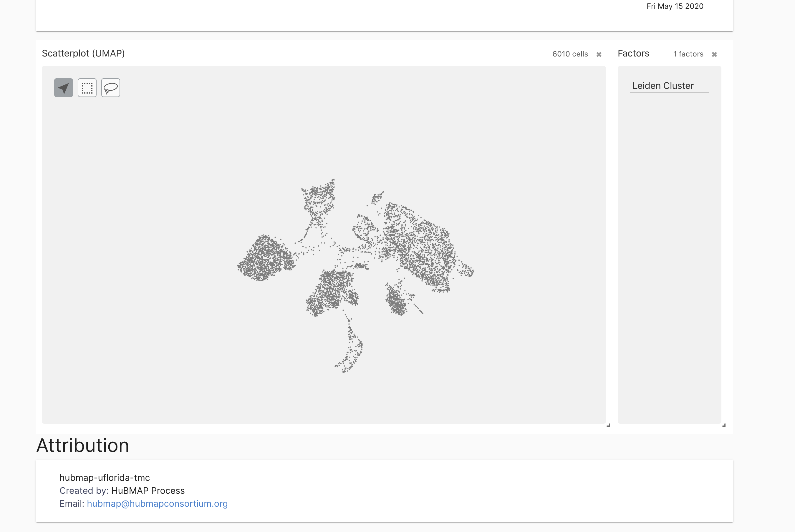Select the lasso selection tool
Viewport: 795px width, 532px height.
coord(111,88)
